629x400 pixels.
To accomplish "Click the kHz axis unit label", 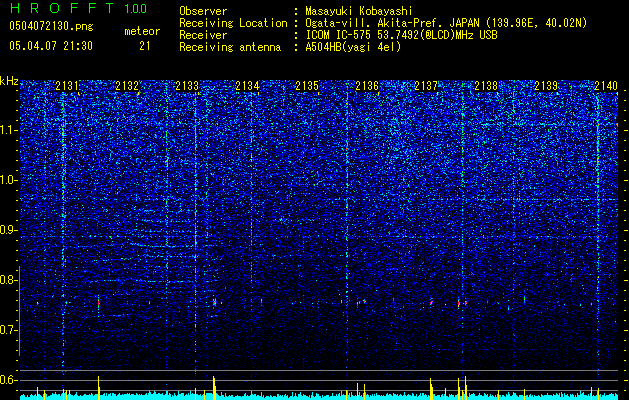I will (x=9, y=81).
